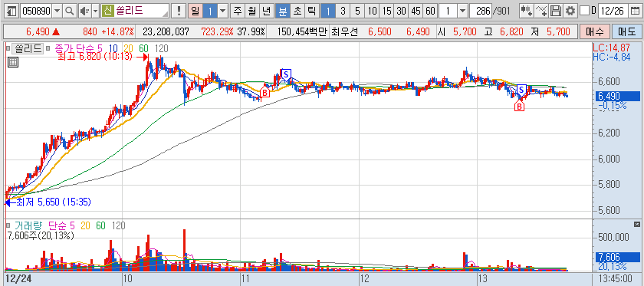Select the 45 minute interval

416,11
